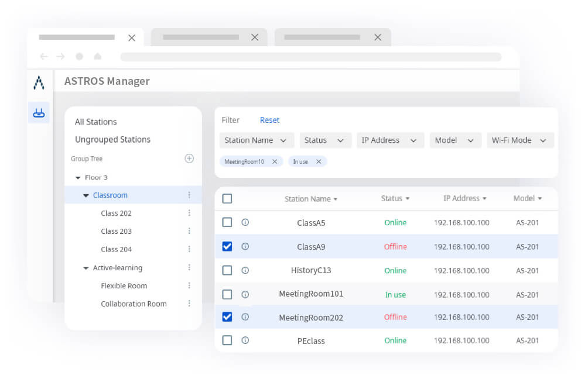
Task: Go to browser home icon
Action: pyautogui.click(x=97, y=56)
